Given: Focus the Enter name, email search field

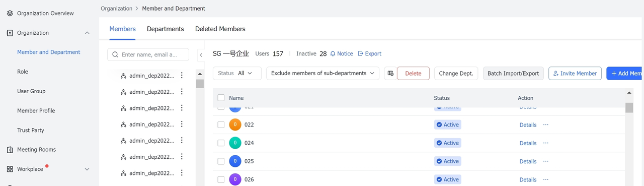Looking at the screenshot, I should tap(148, 54).
